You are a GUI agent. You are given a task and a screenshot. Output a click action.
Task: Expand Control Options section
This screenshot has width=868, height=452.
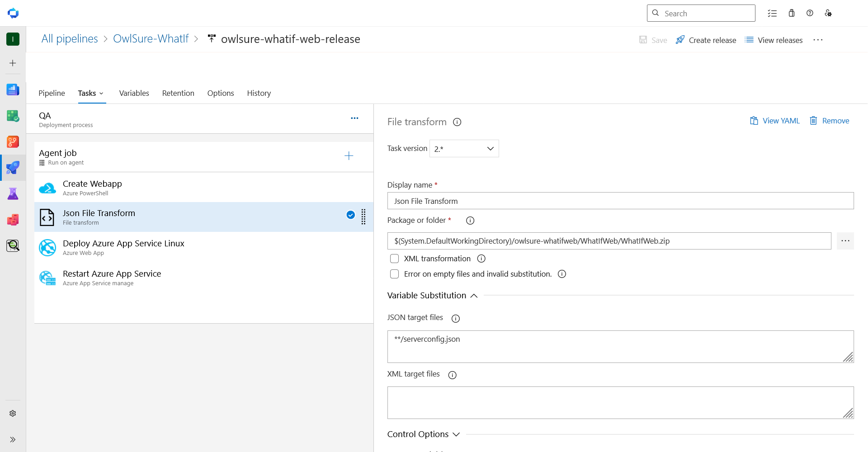click(x=424, y=434)
